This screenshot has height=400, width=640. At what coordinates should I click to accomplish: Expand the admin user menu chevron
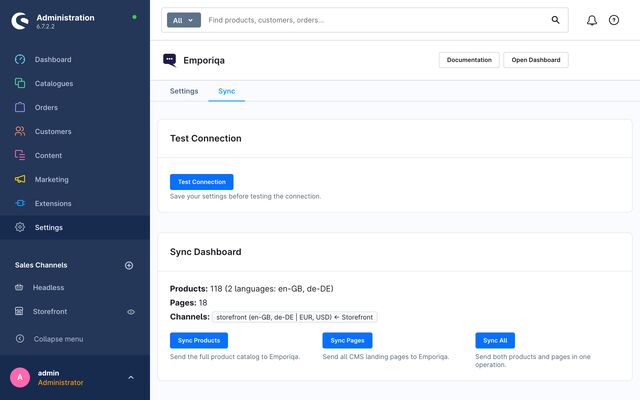click(x=131, y=378)
